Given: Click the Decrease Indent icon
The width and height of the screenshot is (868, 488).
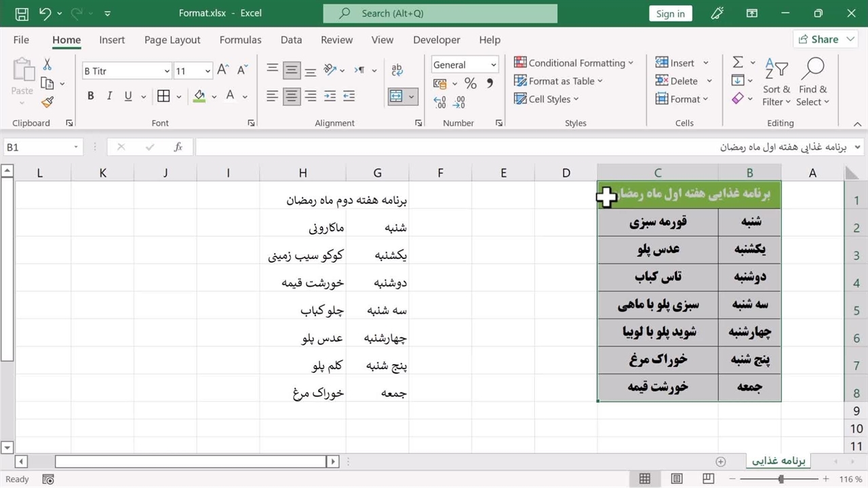Looking at the screenshot, I should (x=330, y=96).
